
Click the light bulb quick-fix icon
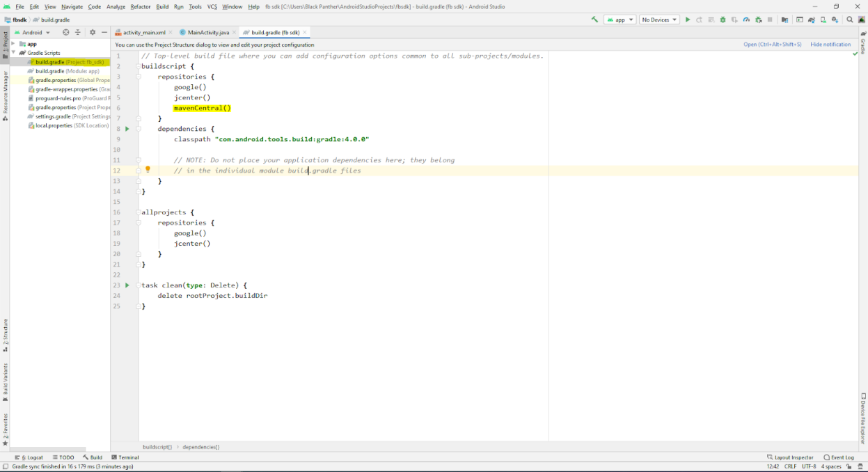tap(148, 170)
